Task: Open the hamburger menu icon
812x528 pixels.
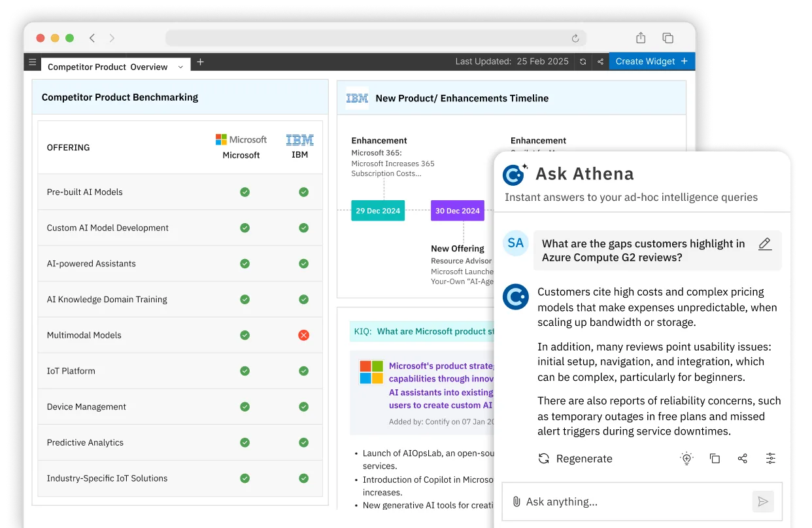Action: click(32, 62)
